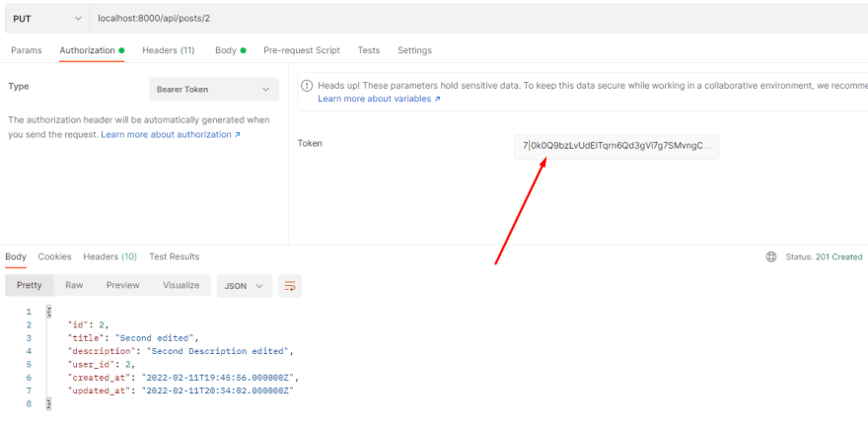868x425 pixels.
Task: Click the Token label
Action: tap(310, 143)
